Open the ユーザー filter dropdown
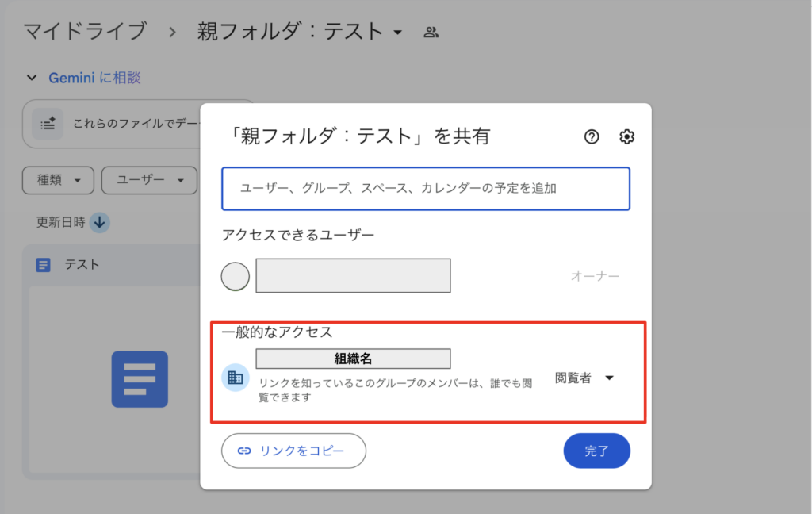812x514 pixels. click(x=149, y=180)
